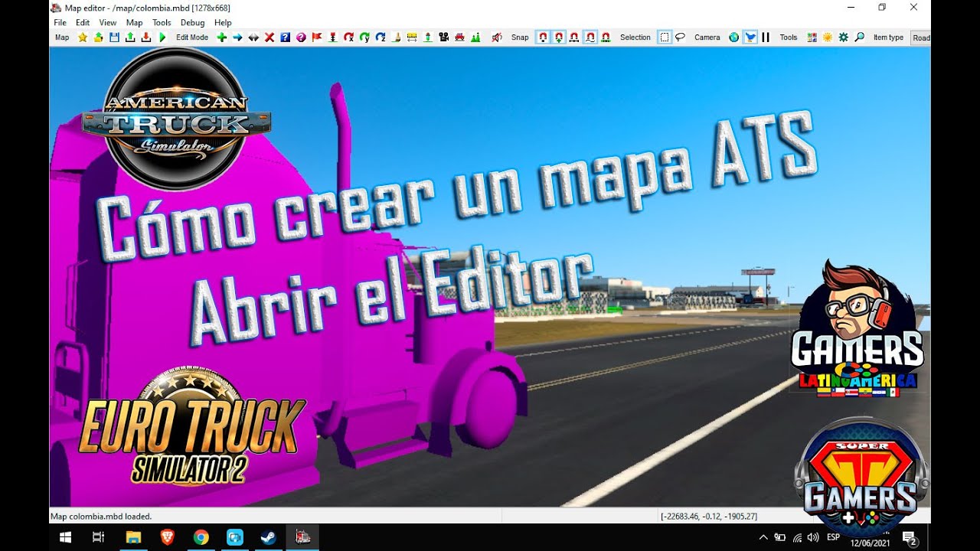
Task: Select the red flag tool
Action: (x=317, y=37)
